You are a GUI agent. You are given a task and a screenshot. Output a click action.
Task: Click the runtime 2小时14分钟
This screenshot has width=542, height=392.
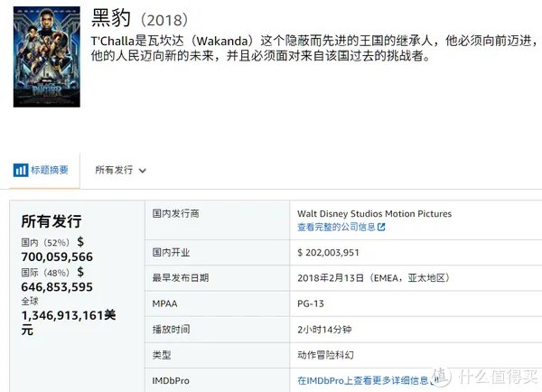coord(324,330)
